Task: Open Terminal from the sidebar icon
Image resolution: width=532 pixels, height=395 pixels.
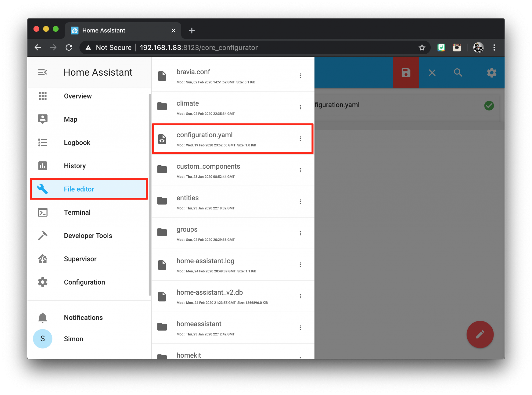Action: tap(43, 212)
